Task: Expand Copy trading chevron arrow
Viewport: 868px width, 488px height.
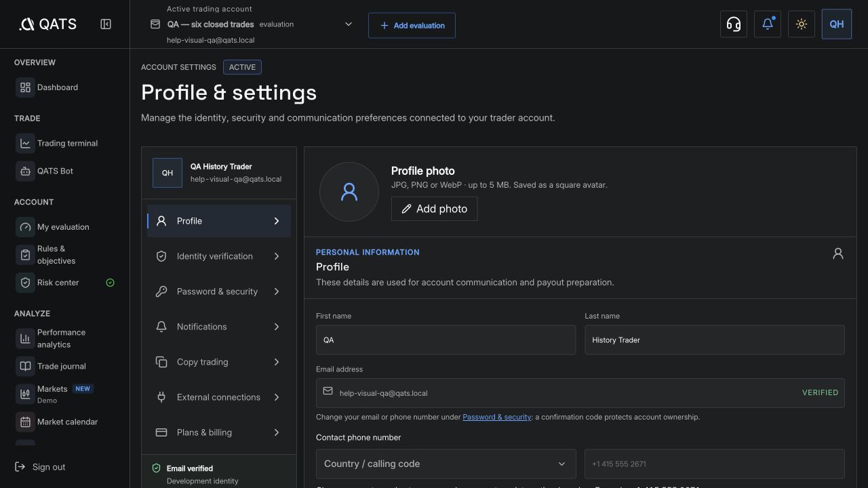Action: coord(277,362)
